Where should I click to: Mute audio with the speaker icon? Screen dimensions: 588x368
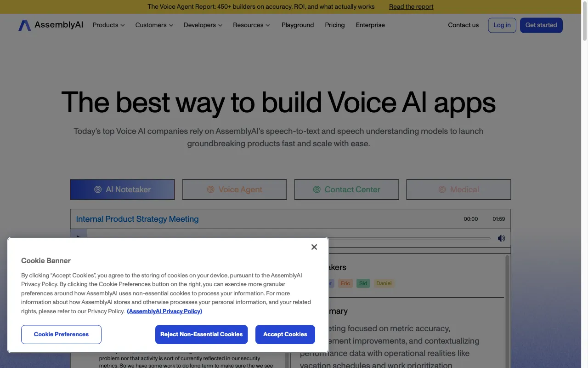(x=501, y=238)
